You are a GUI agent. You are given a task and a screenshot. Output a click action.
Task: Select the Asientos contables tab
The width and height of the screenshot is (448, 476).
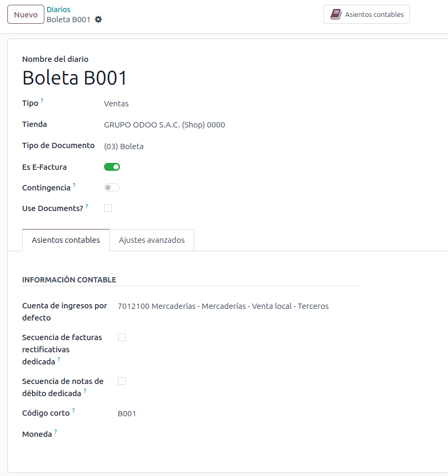66,240
